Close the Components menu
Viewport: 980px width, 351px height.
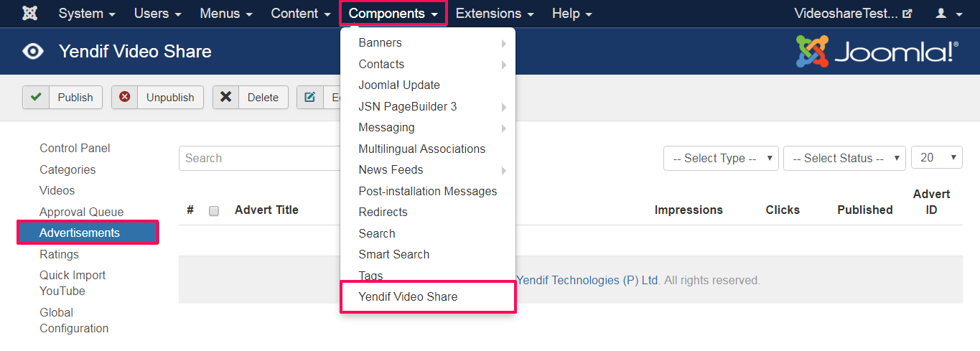click(x=393, y=14)
